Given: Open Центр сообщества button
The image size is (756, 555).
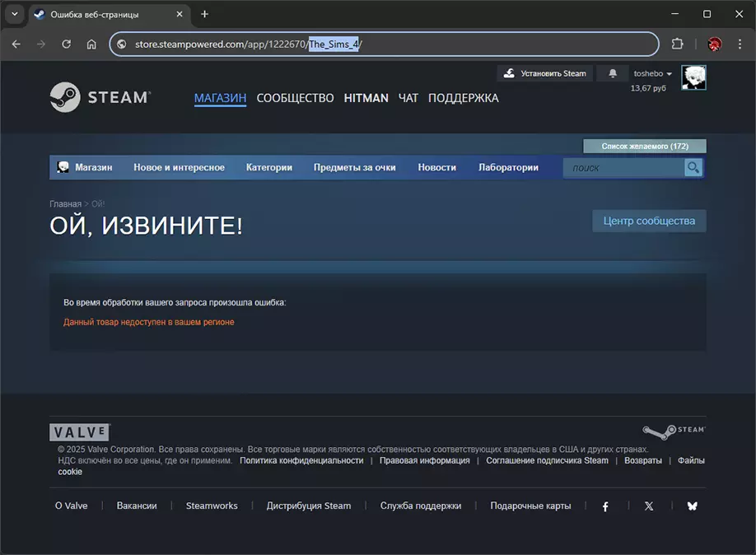Looking at the screenshot, I should [649, 221].
